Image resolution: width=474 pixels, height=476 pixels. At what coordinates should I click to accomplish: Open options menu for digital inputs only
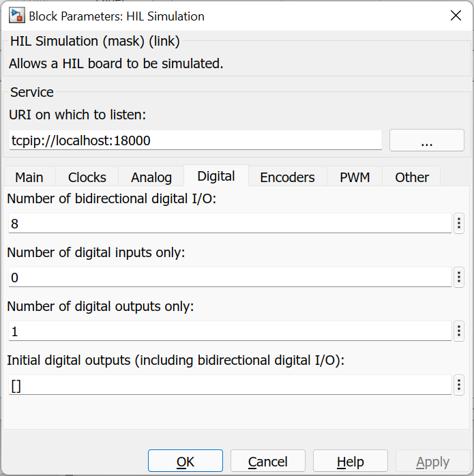[x=459, y=277]
